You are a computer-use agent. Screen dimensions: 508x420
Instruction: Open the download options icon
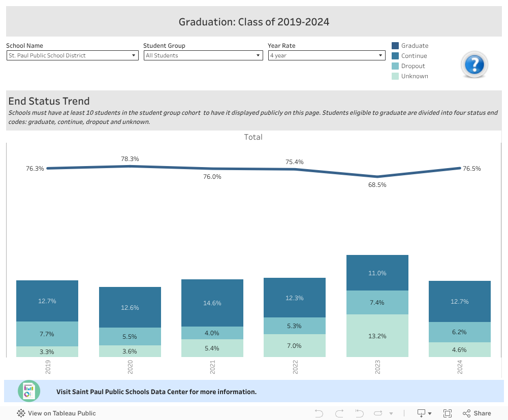click(424, 413)
